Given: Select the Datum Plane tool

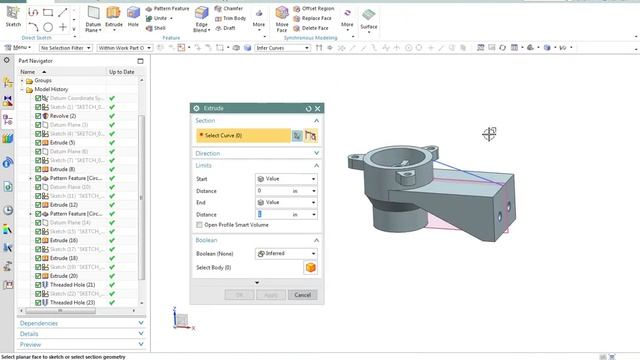Looking at the screenshot, I should click(x=93, y=19).
